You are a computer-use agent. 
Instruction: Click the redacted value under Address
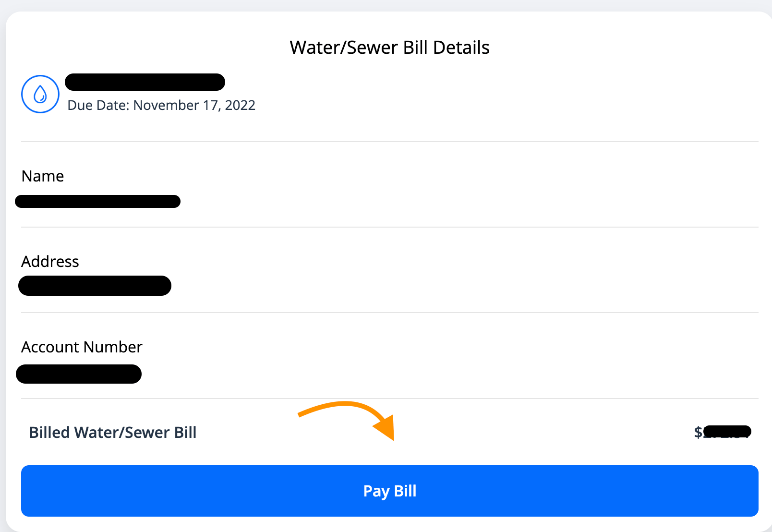(95, 286)
